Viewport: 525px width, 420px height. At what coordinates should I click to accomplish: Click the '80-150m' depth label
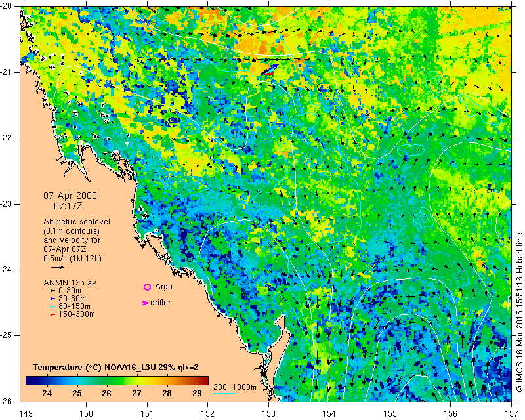74,306
